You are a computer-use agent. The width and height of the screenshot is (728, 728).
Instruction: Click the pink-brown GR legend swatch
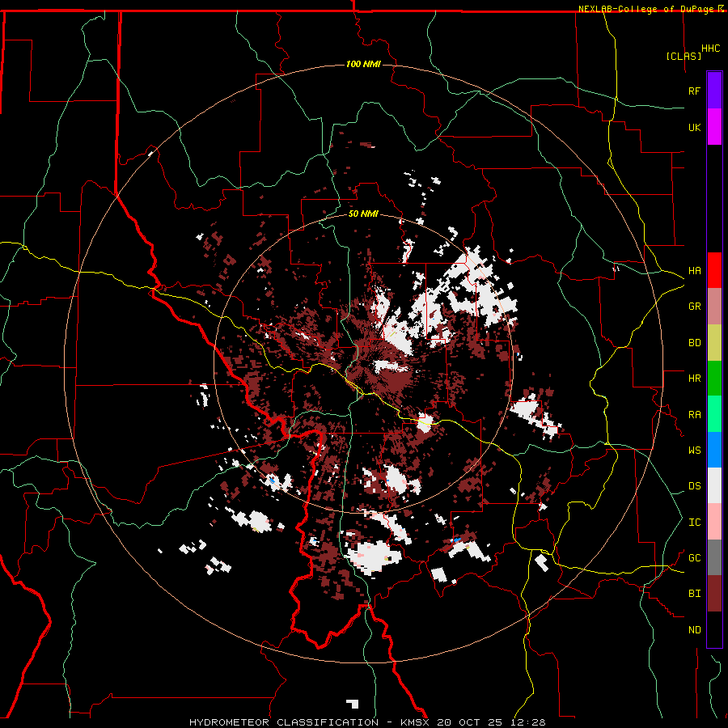click(x=714, y=307)
